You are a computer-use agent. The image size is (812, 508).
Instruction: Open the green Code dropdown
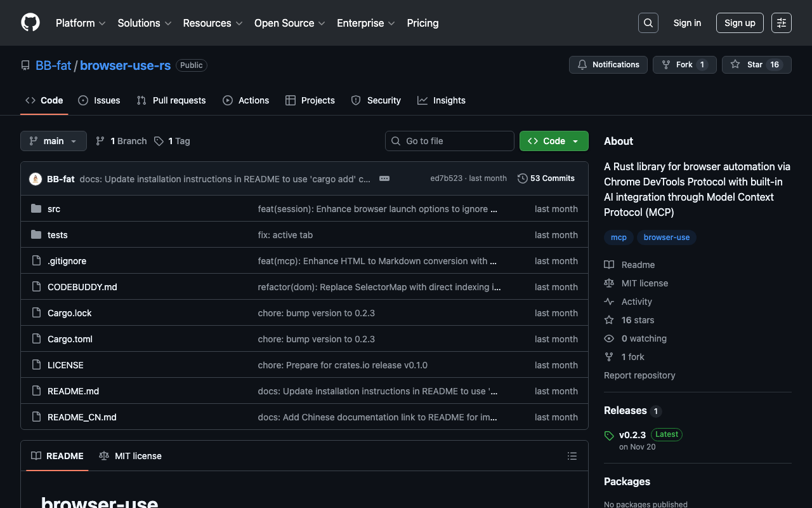tap(553, 141)
